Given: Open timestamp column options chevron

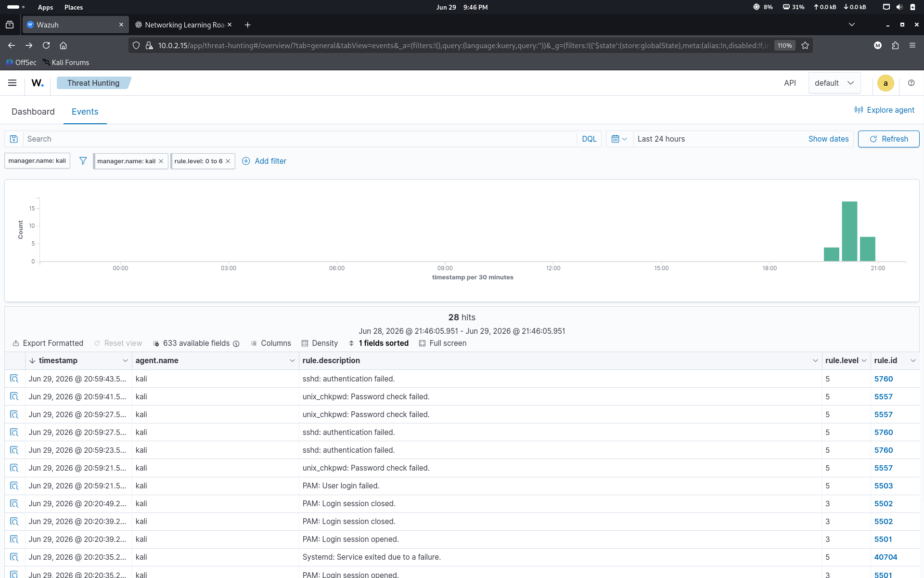Looking at the screenshot, I should [x=125, y=361].
